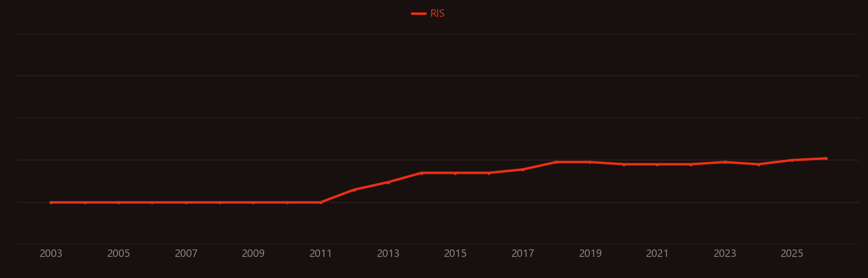The image size is (868, 278).
Task: Click the 2019 x-axis label
Action: coord(590,254)
